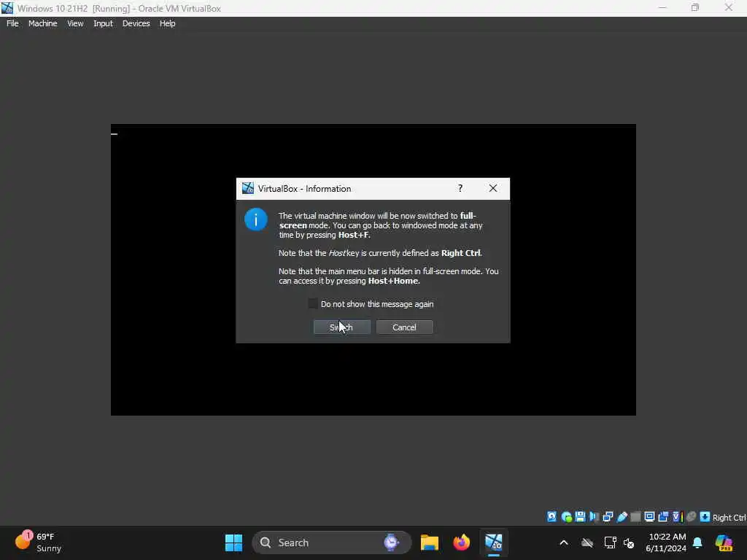Click the clock icon inside the Search box
Screen dimensions: 747x560
[391, 542]
